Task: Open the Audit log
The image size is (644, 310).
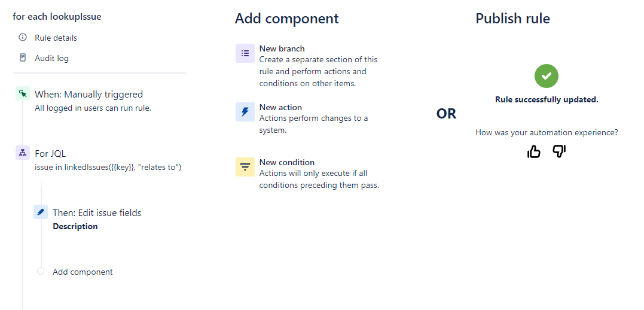Action: [52, 58]
